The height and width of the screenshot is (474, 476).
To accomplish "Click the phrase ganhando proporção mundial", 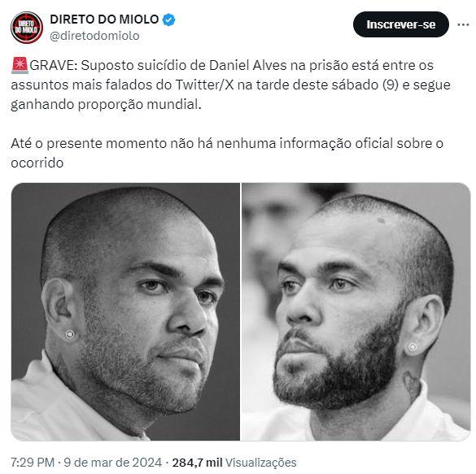I will (x=106, y=105).
